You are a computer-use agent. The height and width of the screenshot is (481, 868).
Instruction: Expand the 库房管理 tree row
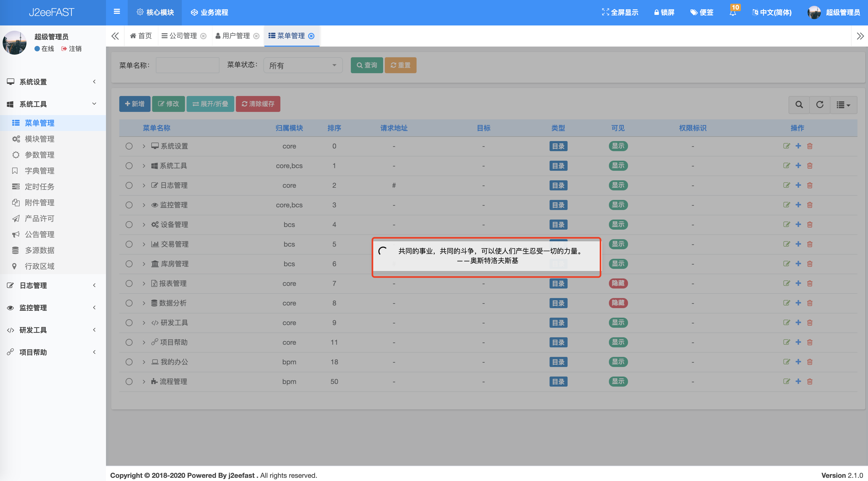tap(144, 264)
